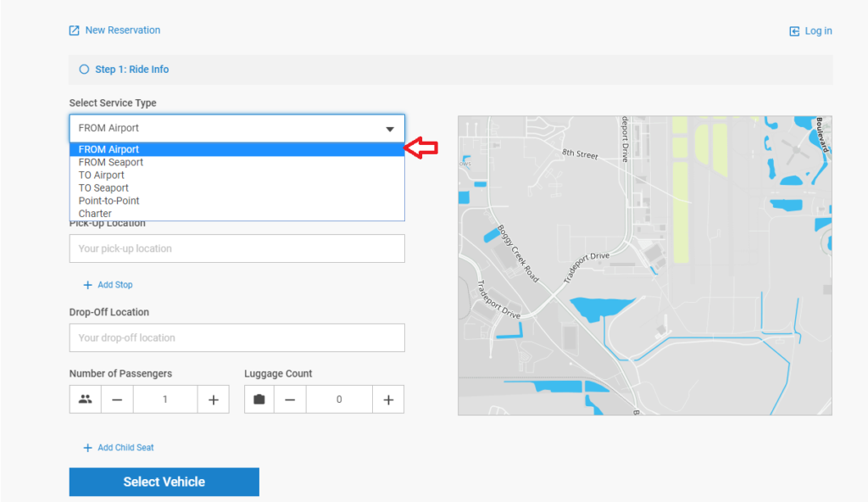Collapse the service type dropdown arrow
This screenshot has width=868, height=502.
tap(390, 129)
